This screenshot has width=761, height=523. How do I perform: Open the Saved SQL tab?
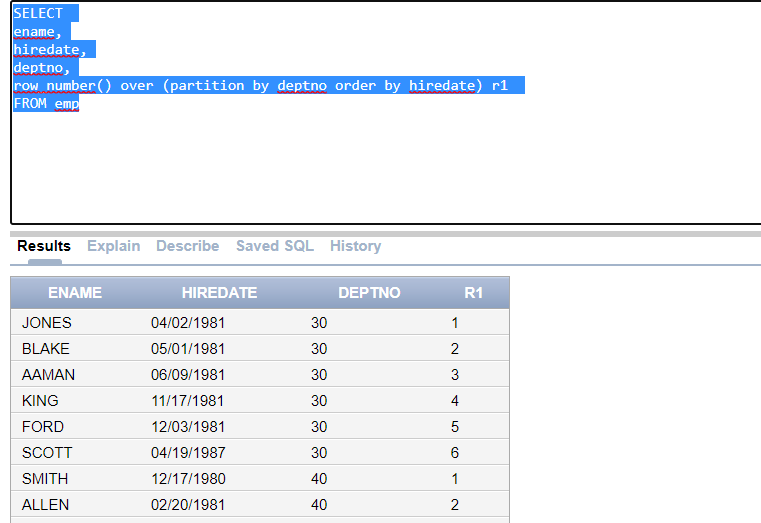pyautogui.click(x=275, y=246)
